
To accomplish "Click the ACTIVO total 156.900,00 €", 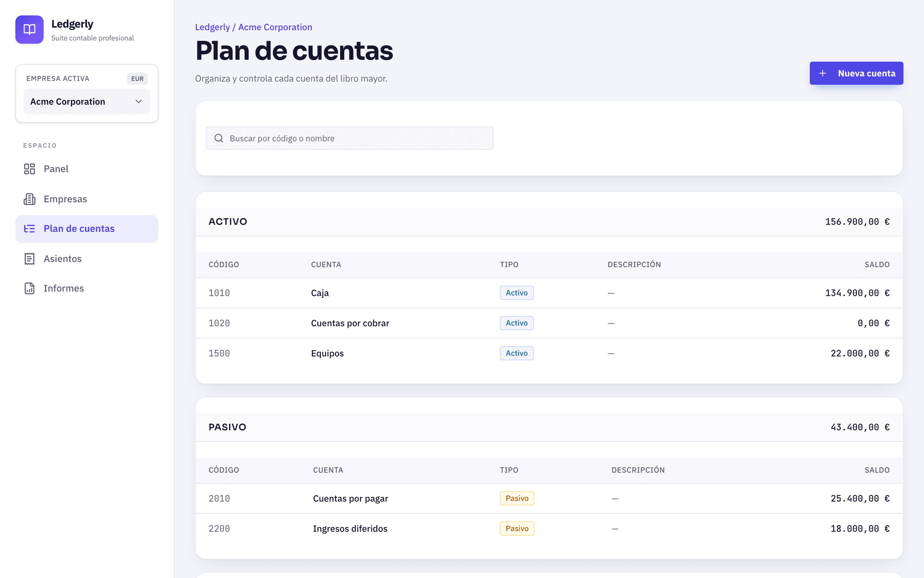I will pyautogui.click(x=857, y=222).
